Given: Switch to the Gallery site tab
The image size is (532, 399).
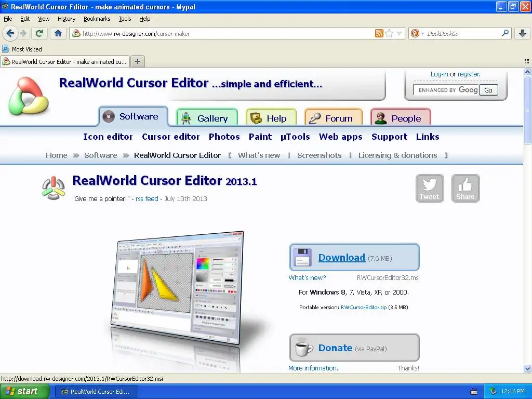Looking at the screenshot, I should pos(207,118).
